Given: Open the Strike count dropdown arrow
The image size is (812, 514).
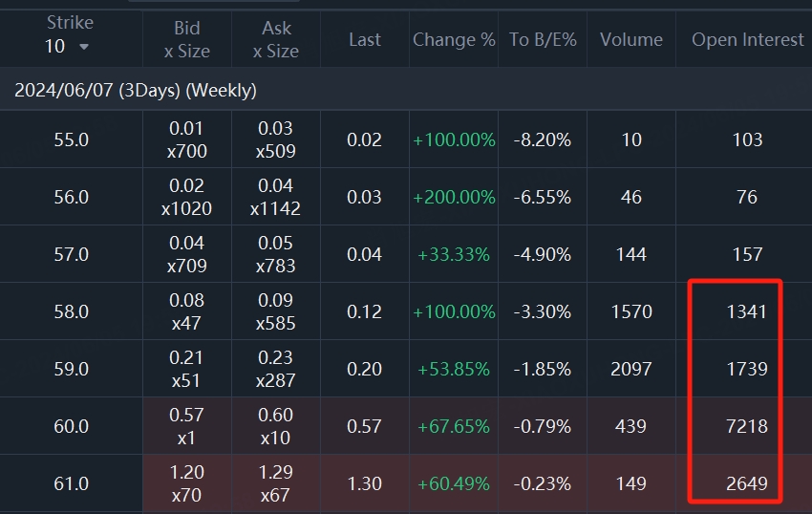Looking at the screenshot, I should 84,47.
